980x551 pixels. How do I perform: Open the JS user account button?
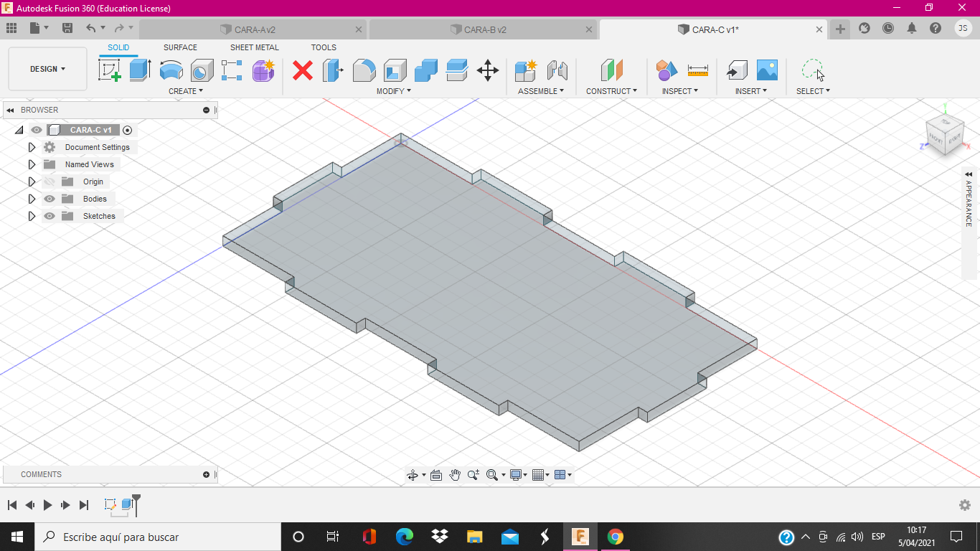click(x=963, y=29)
